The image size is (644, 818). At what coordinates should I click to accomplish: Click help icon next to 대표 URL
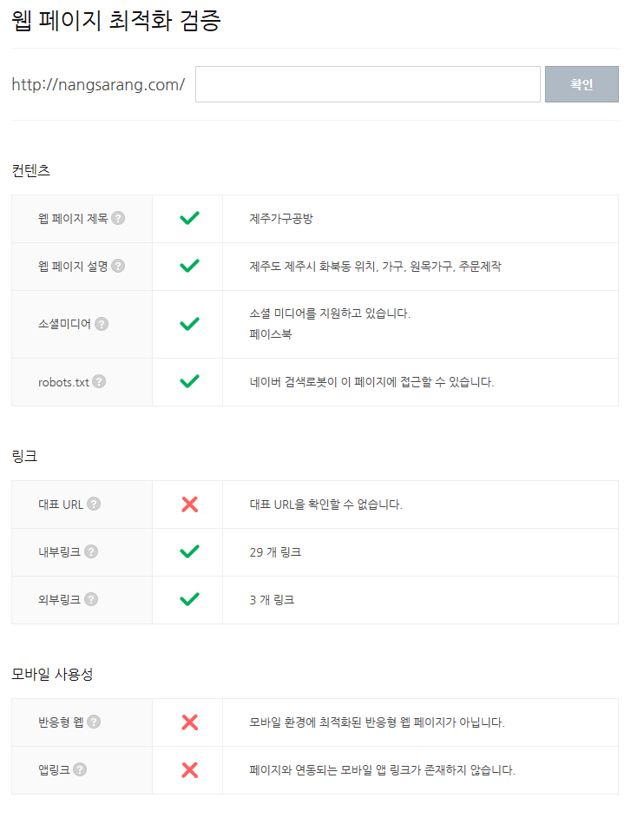pos(94,504)
